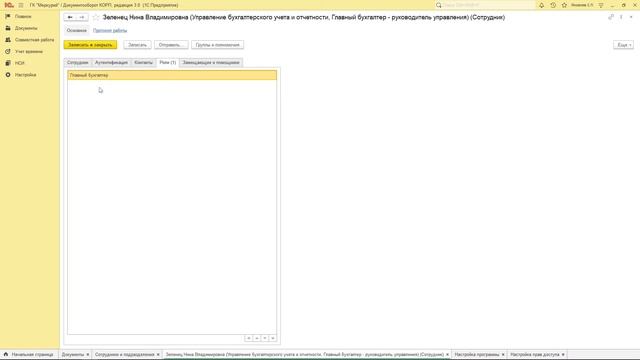Move to the last roles entry (fourth arrow)
The width and height of the screenshot is (640, 360).
click(x=273, y=338)
